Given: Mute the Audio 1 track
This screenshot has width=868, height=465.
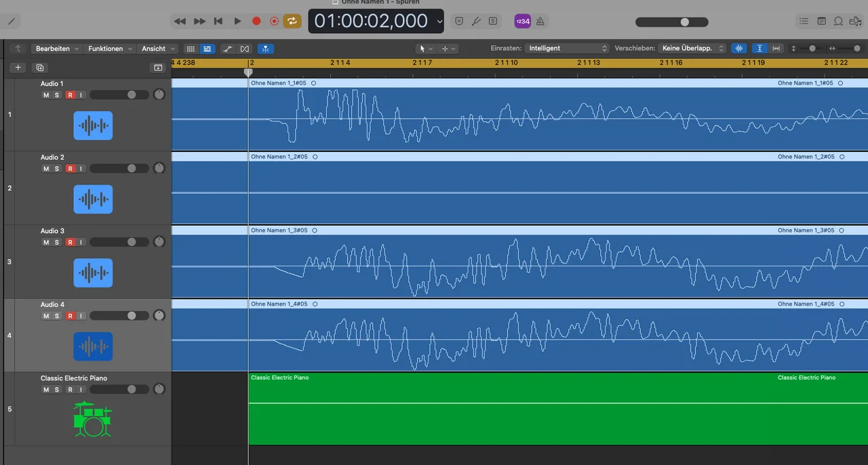Looking at the screenshot, I should pos(46,95).
